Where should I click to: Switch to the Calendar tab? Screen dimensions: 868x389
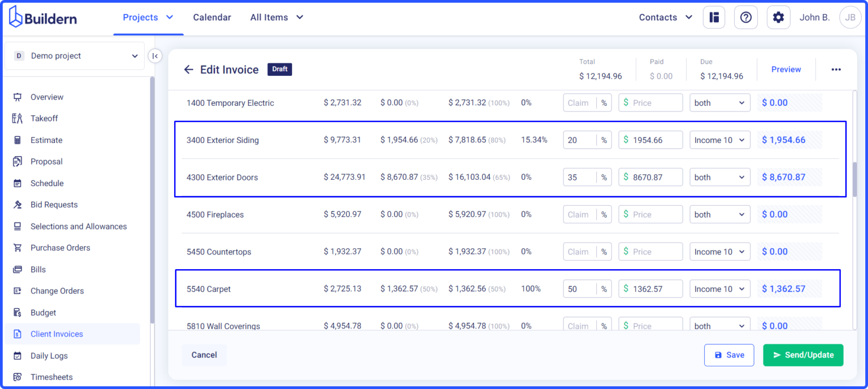tap(212, 17)
